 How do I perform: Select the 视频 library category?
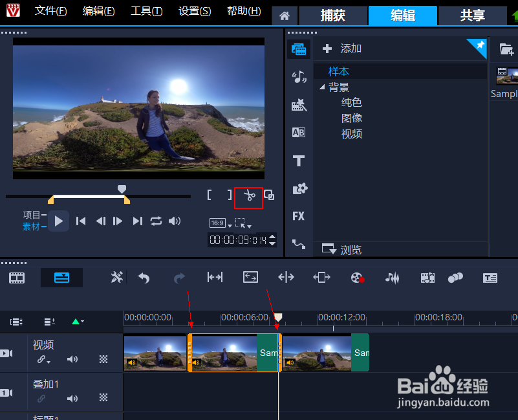(352, 134)
